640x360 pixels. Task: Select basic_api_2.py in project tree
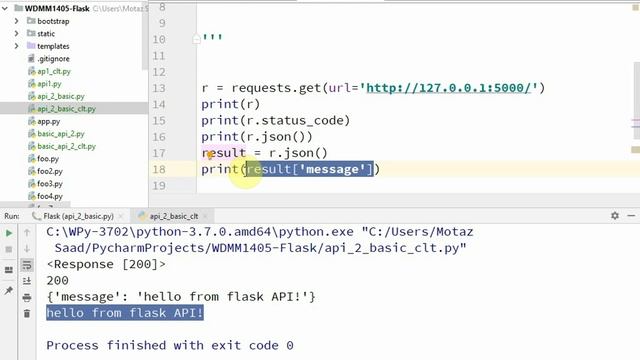[61, 134]
